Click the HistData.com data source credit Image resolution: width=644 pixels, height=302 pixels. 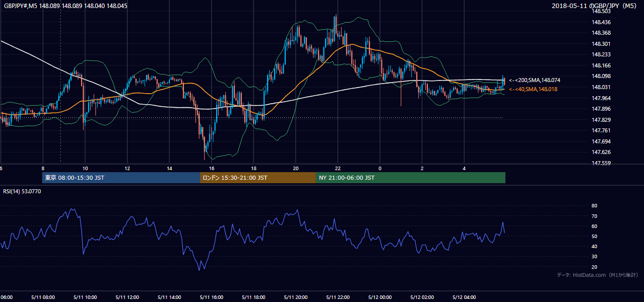coord(598,275)
